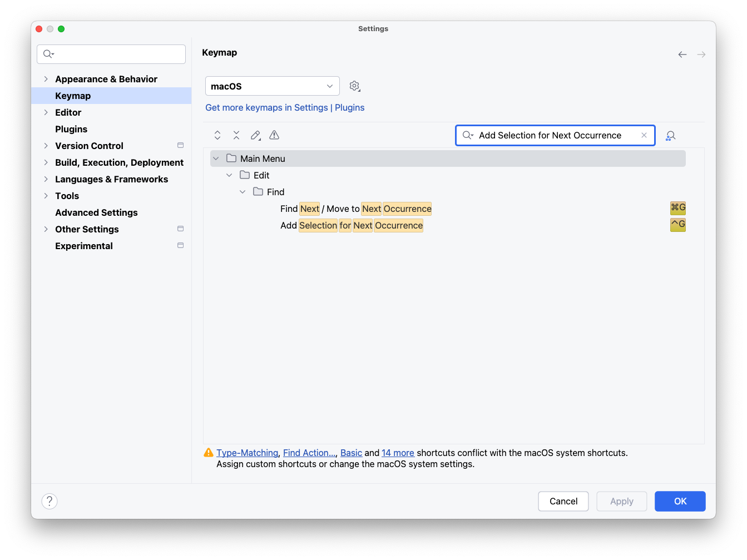Open the macOS keymap dropdown
This screenshot has width=747, height=560.
pyautogui.click(x=272, y=86)
